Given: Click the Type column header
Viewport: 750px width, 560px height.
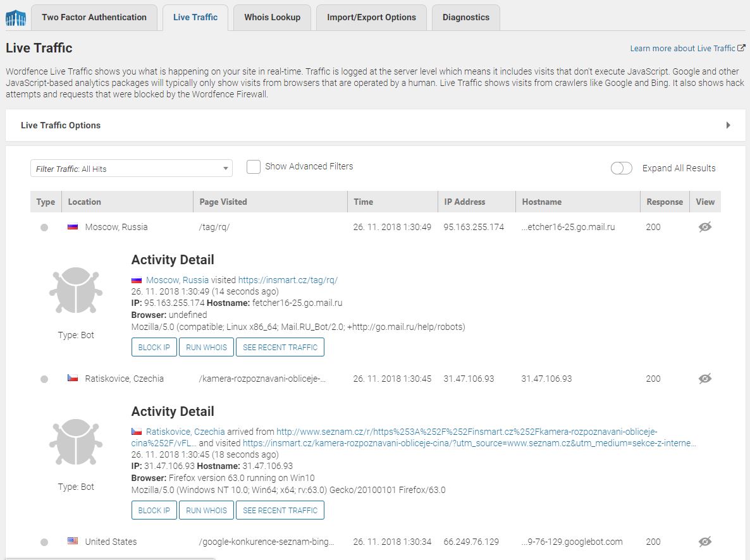Looking at the screenshot, I should point(46,202).
